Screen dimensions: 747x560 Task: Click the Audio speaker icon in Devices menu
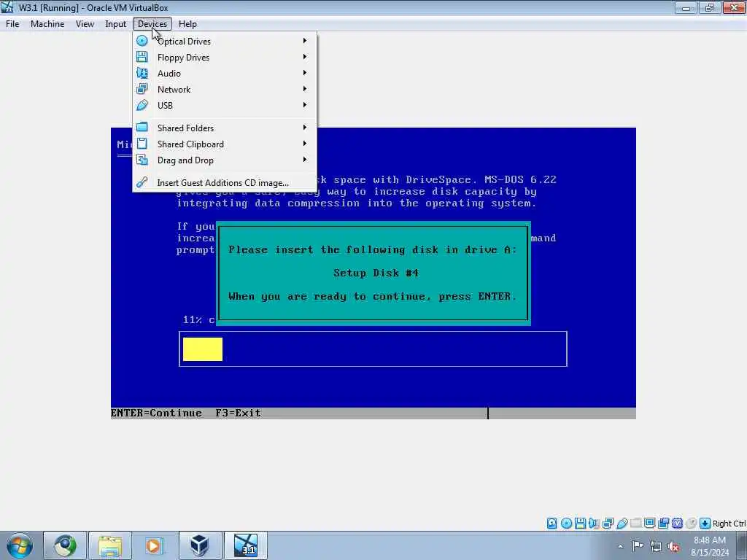tap(142, 73)
